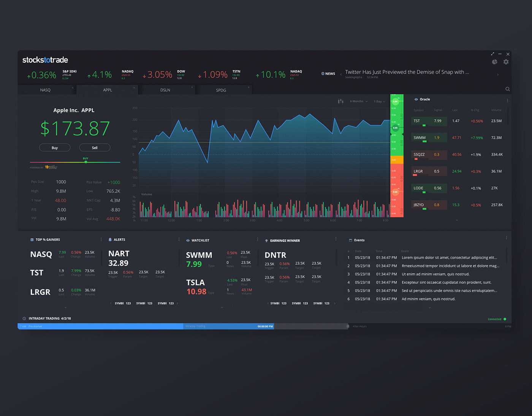
Task: Select the DOW index ticker
Action: pyautogui.click(x=164, y=74)
